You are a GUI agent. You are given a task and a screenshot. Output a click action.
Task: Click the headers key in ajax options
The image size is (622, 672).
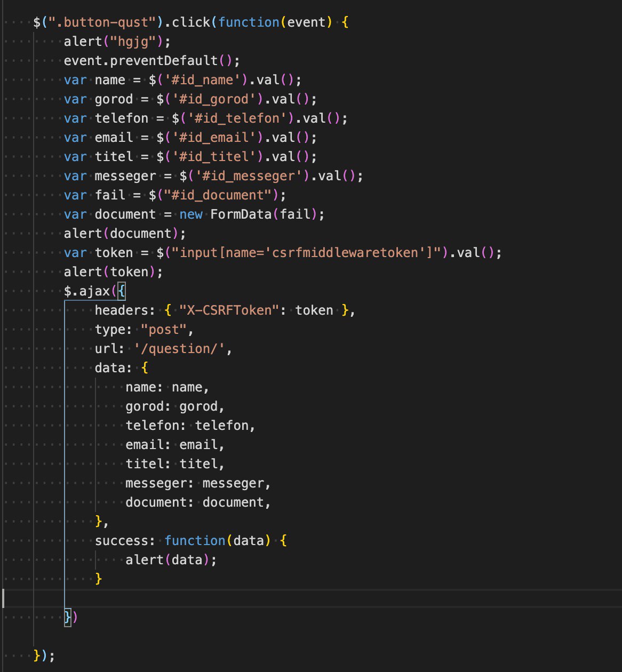pos(122,310)
